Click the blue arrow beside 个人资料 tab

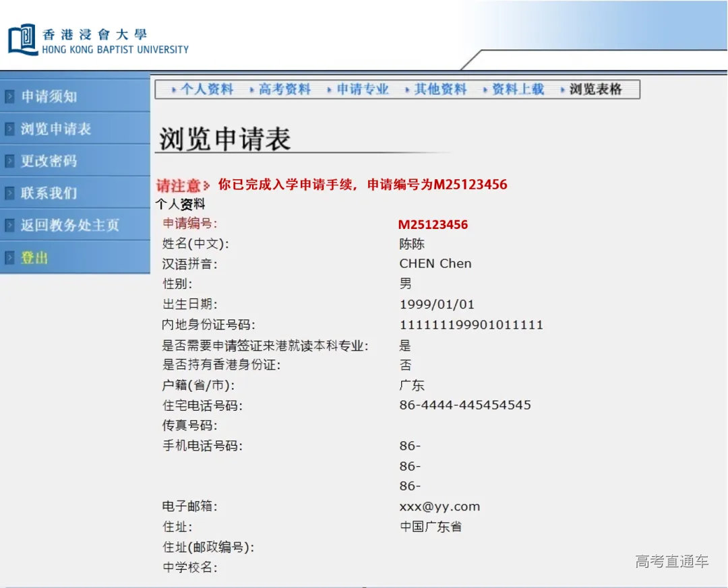tap(175, 88)
